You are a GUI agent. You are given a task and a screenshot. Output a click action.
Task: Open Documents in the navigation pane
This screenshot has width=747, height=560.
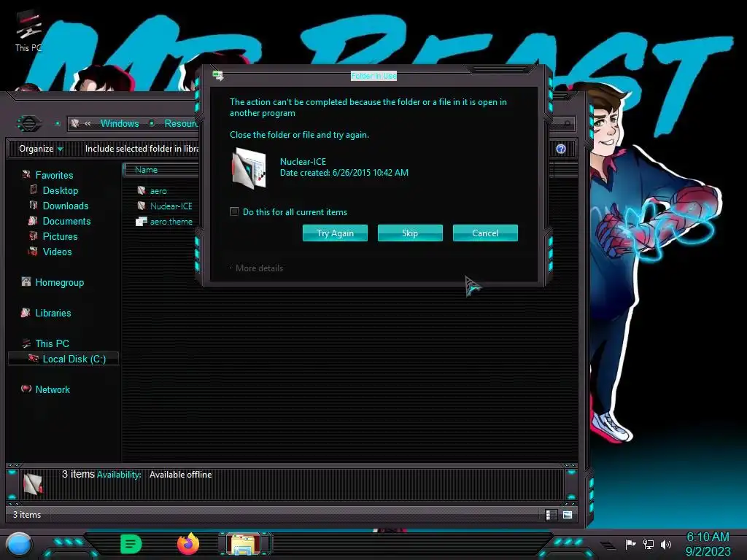66,221
